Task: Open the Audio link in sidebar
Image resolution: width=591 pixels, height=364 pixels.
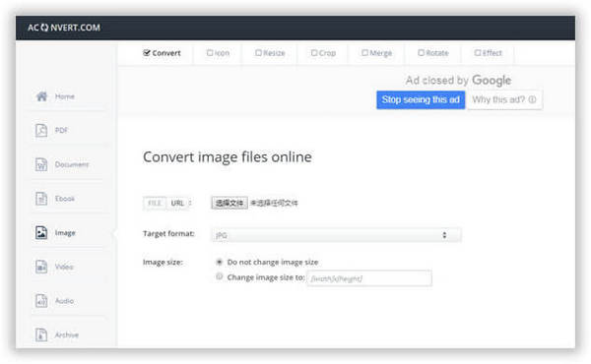Action: [64, 301]
